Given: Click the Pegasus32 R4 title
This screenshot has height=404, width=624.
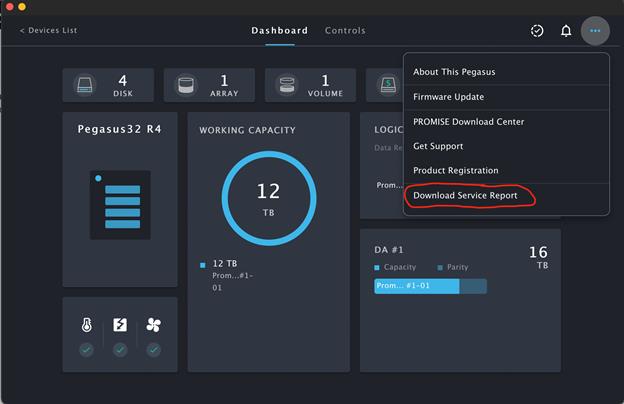Looking at the screenshot, I should (x=119, y=129).
